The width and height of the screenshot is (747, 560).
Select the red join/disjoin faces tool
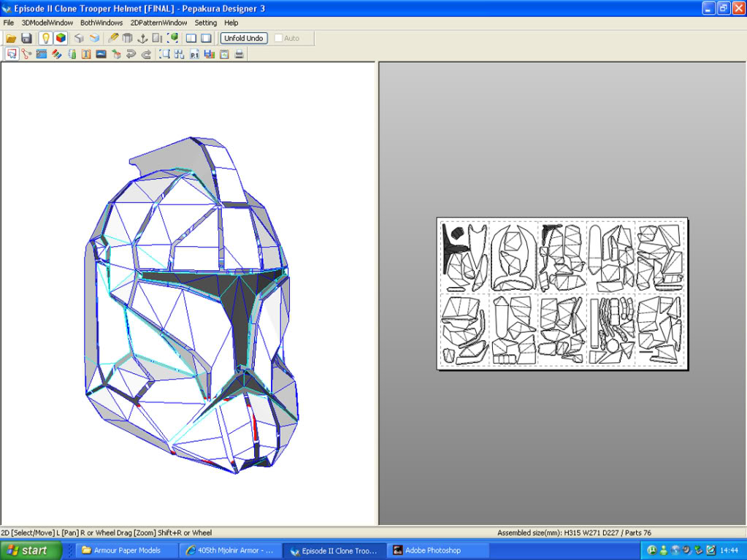pyautogui.click(x=27, y=54)
